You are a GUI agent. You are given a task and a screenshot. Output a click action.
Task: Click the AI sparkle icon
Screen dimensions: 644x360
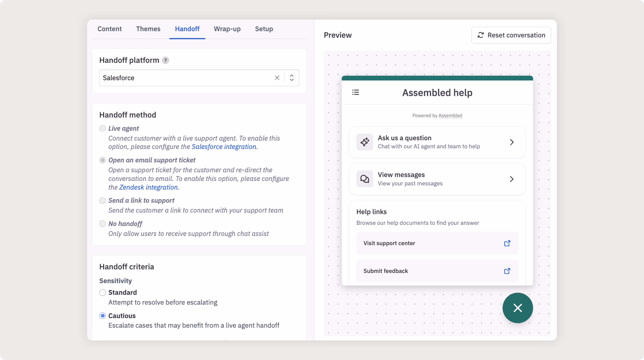(x=365, y=142)
